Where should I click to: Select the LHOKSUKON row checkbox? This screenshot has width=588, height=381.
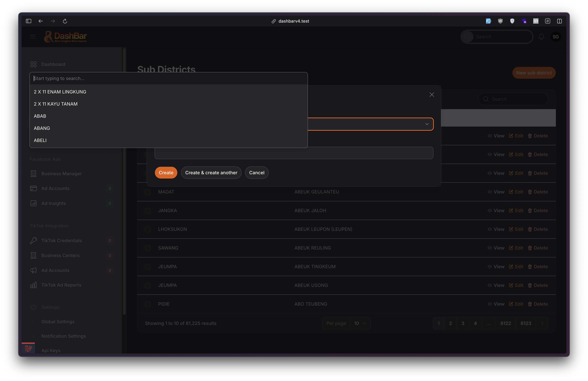147,229
